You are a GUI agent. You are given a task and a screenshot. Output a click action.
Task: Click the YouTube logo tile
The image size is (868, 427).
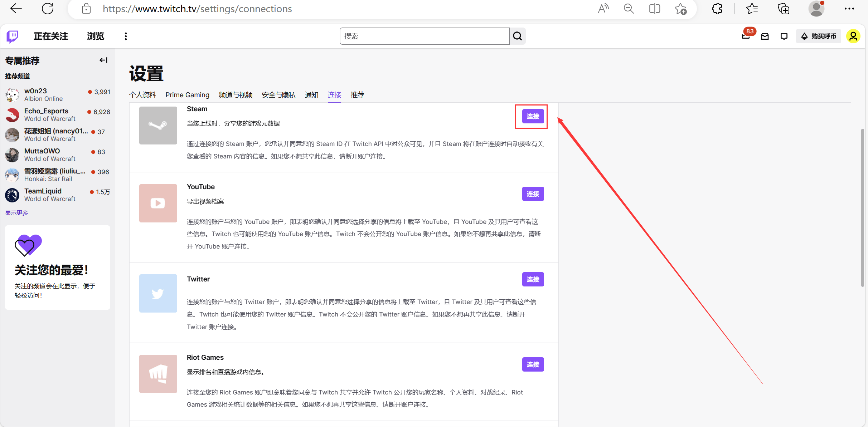pos(158,203)
